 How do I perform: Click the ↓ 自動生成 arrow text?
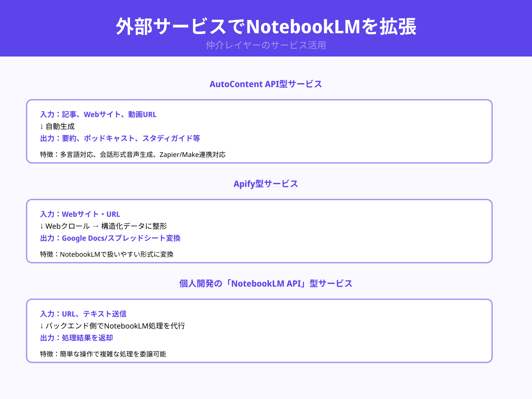click(57, 126)
